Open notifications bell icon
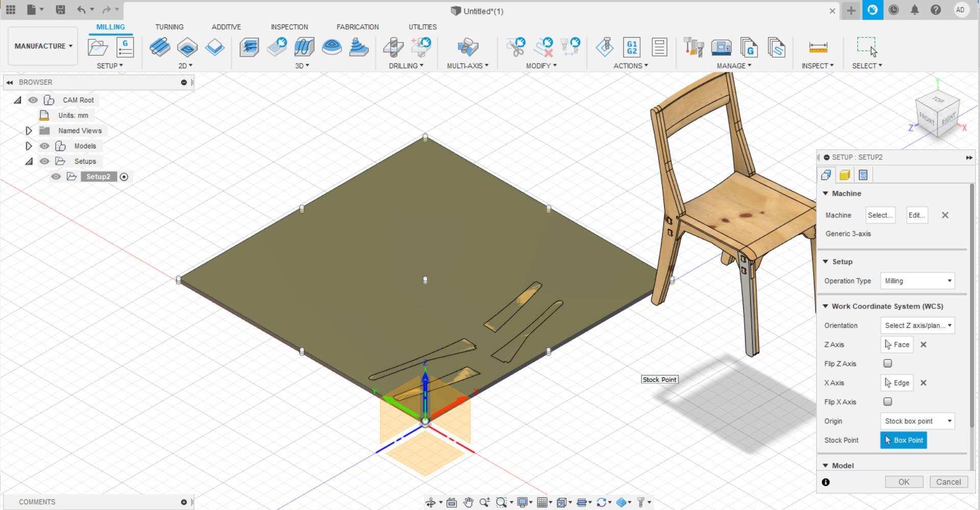This screenshot has height=510, width=980. click(x=915, y=10)
